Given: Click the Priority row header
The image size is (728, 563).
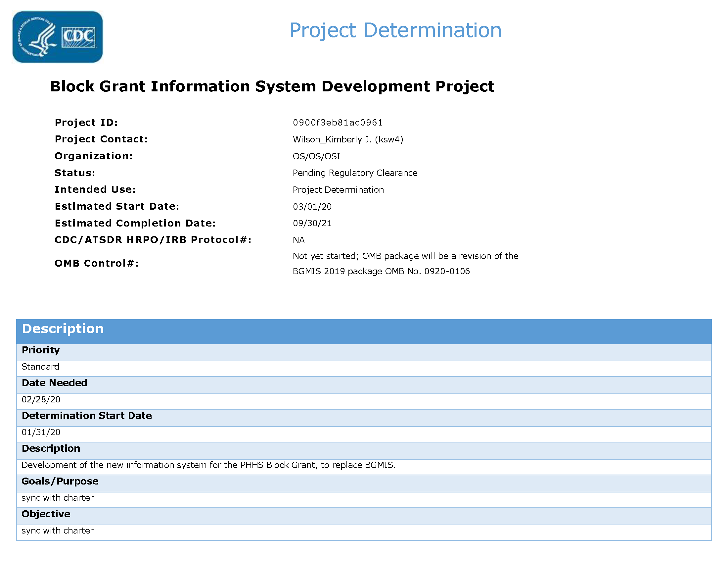Looking at the screenshot, I should coord(41,350).
